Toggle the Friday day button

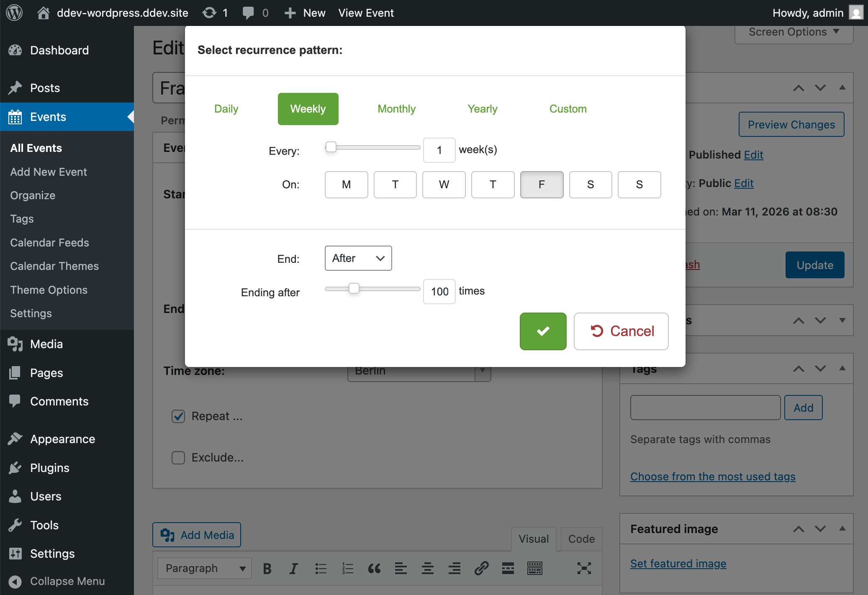(542, 185)
